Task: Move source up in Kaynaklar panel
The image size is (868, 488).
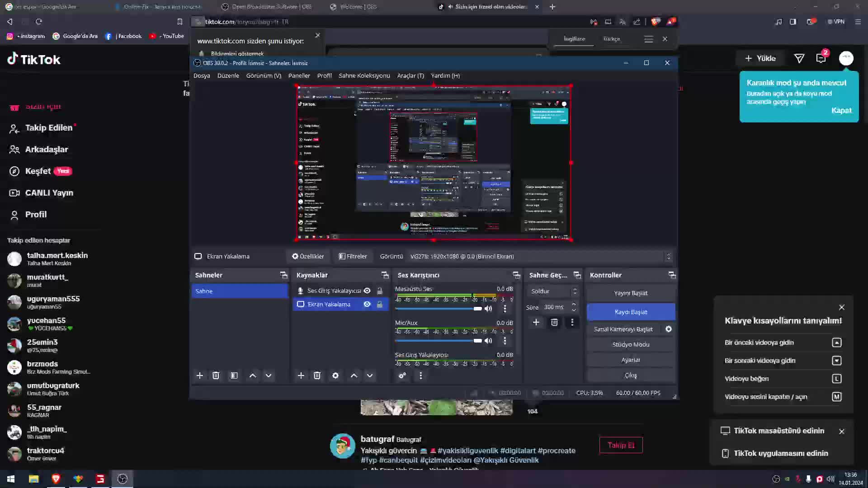Action: 354,375
